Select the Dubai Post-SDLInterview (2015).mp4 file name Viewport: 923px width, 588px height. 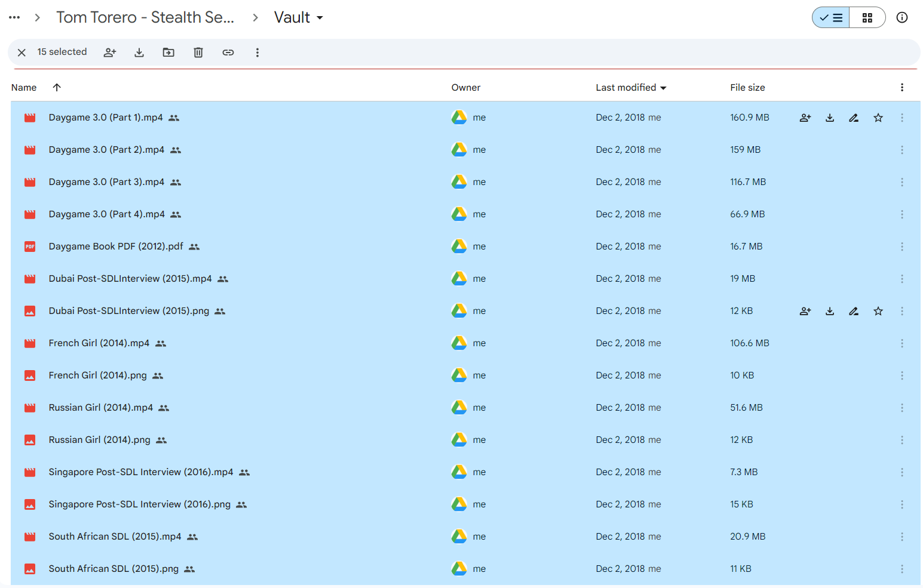click(130, 279)
